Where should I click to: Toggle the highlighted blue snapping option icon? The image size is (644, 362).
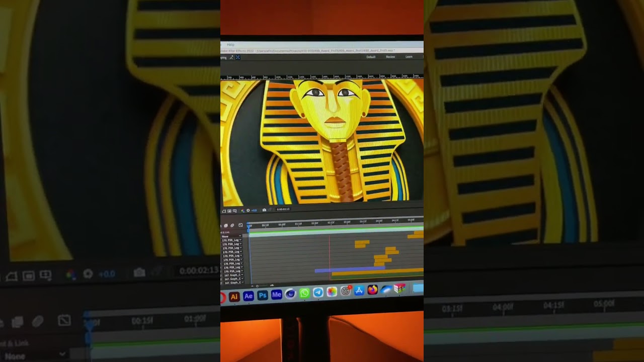238,57
